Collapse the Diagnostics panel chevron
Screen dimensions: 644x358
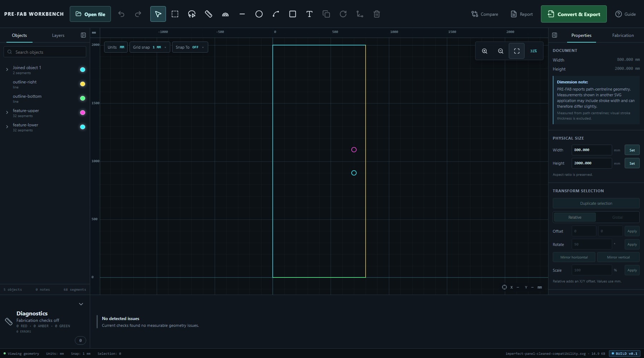[81, 304]
